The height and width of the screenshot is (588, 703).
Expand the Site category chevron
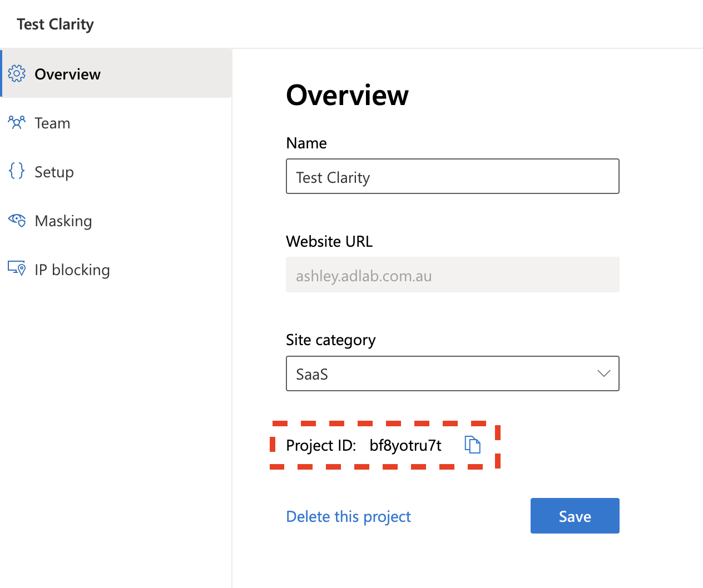coord(603,373)
